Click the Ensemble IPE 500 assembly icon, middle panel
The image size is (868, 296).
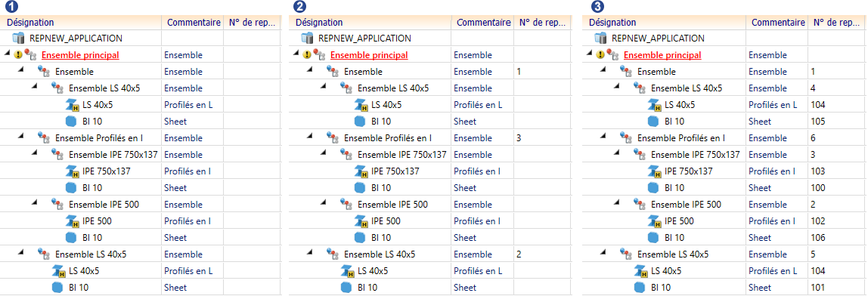click(x=346, y=204)
